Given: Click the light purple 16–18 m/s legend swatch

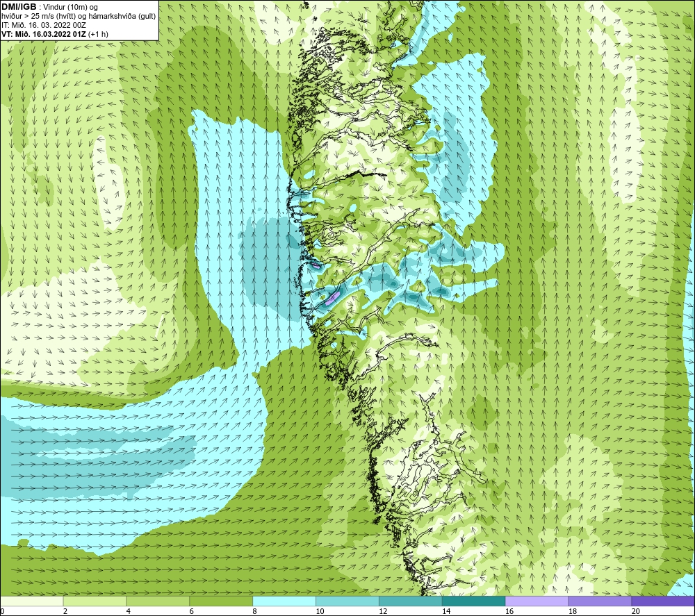Looking at the screenshot, I should 537,601.
